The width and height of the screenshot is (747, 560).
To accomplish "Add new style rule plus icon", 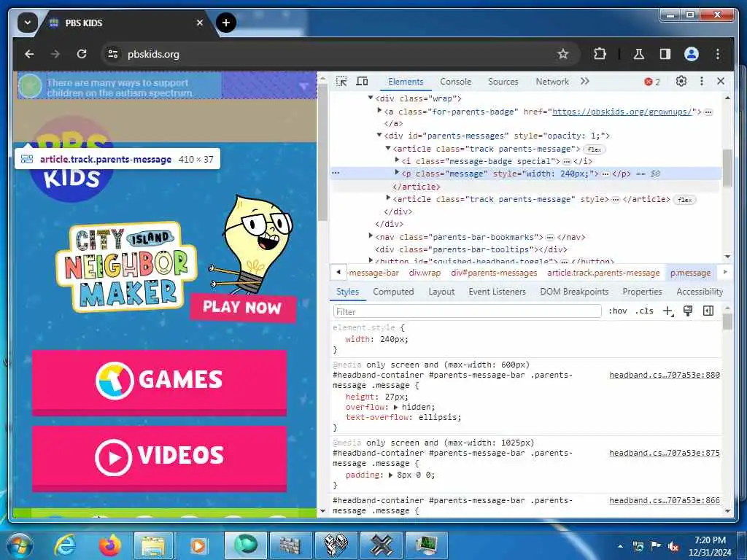I will coord(668,311).
